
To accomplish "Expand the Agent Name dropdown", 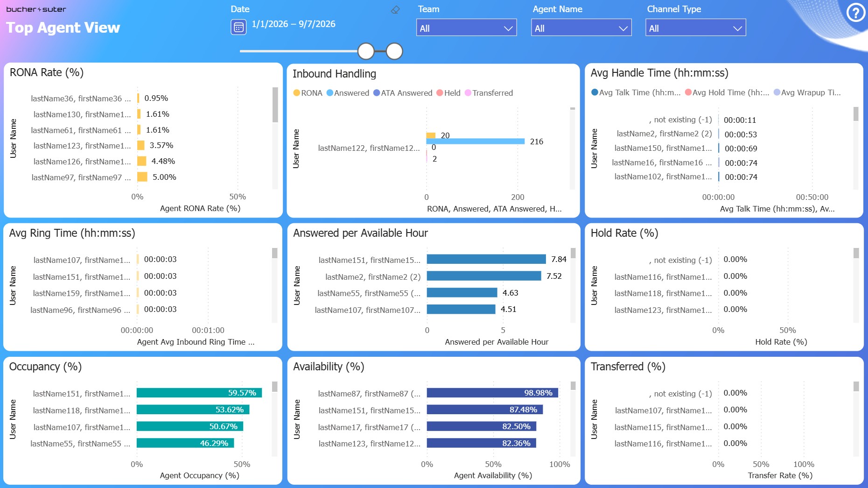I will pyautogui.click(x=581, y=28).
